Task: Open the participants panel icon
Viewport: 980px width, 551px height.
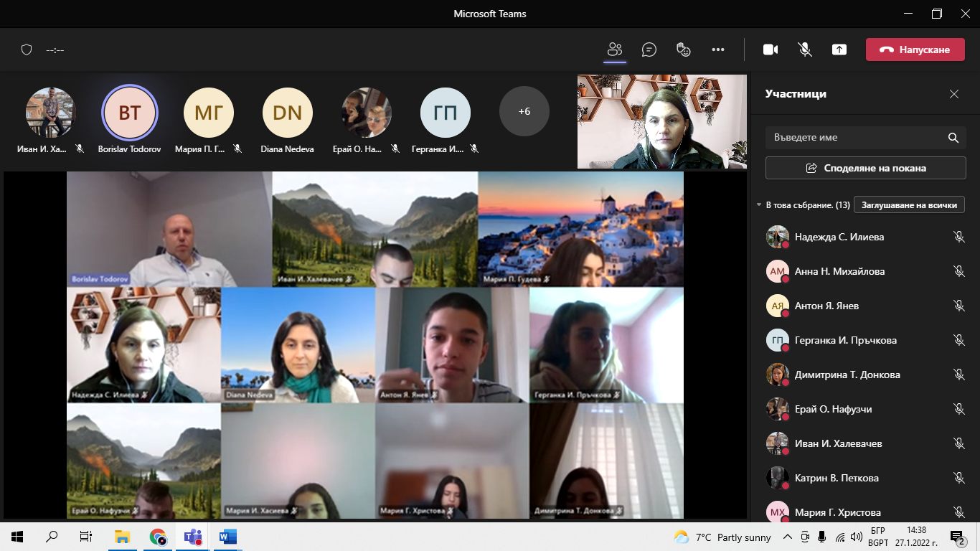Action: [x=614, y=50]
